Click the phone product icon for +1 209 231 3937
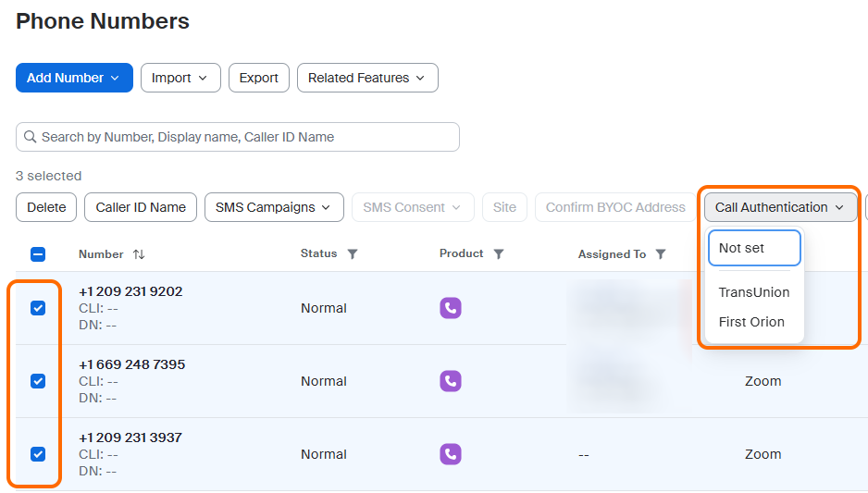The width and height of the screenshot is (868, 493). point(450,454)
